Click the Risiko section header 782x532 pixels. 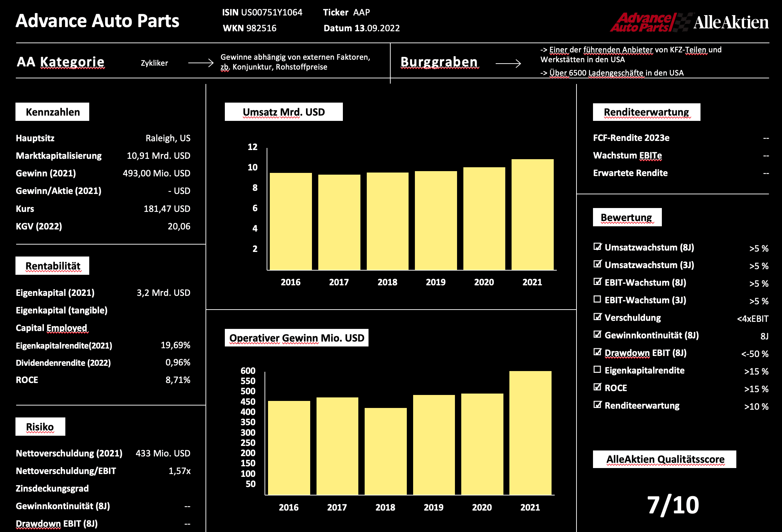coord(40,427)
